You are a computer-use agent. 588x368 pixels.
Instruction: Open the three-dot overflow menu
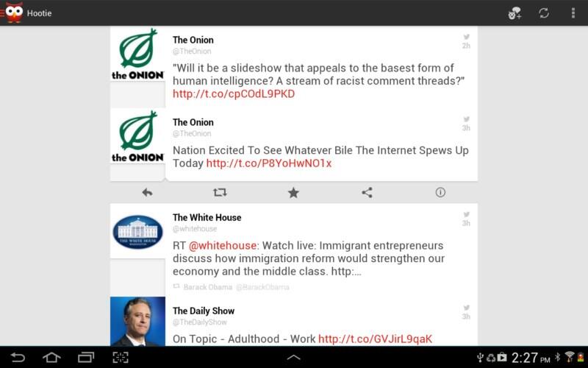[573, 13]
